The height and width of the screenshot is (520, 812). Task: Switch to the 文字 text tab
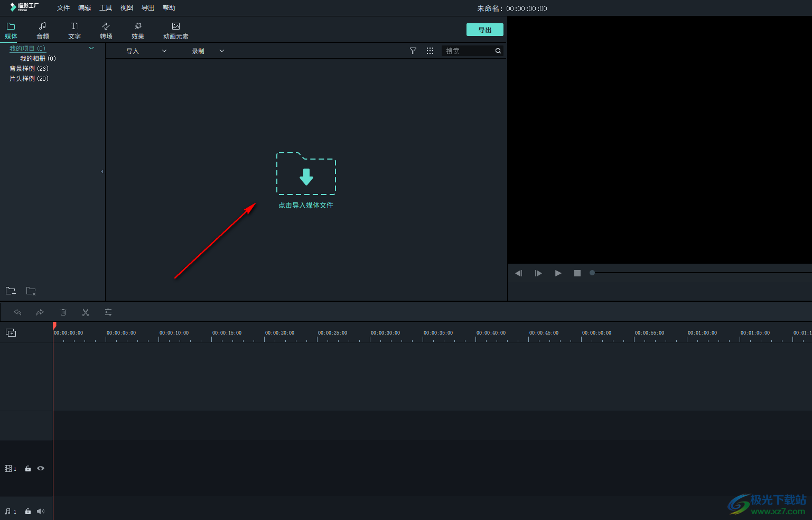74,31
